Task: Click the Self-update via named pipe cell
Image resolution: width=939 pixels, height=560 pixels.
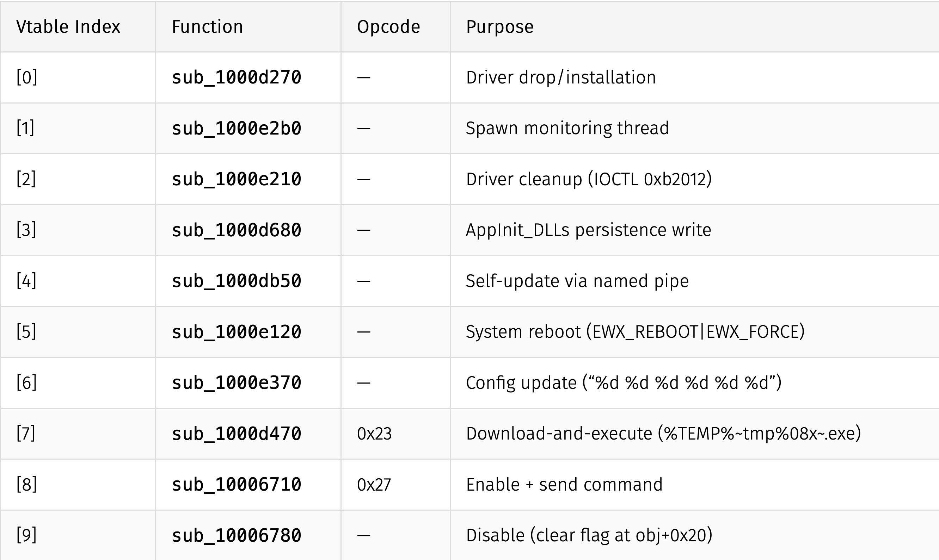Action: point(577,281)
